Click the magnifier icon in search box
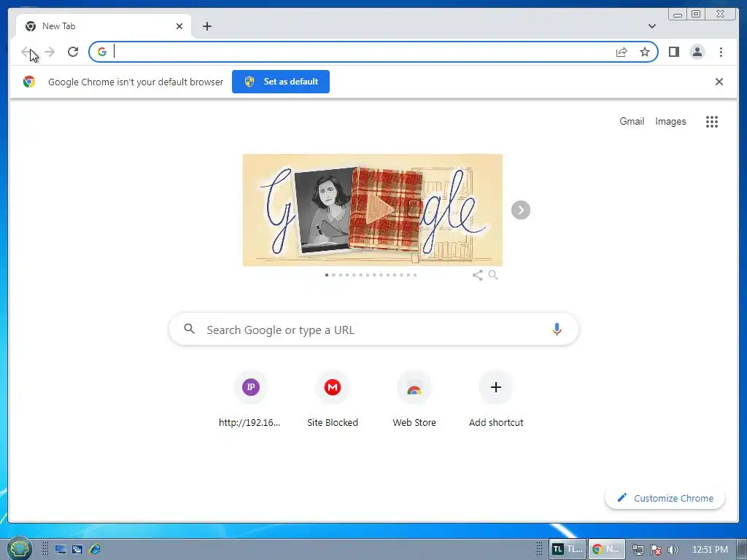The image size is (747, 560). tap(189, 329)
